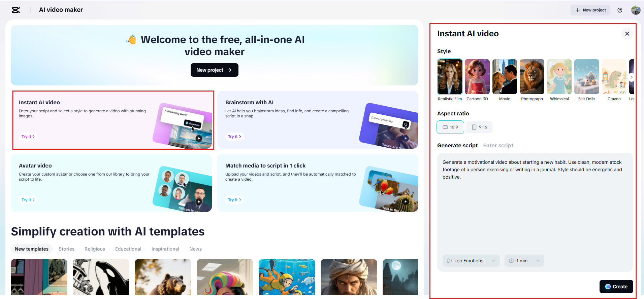This screenshot has height=299, width=644.
Task: Open the user profile avatar
Action: coord(636,10)
